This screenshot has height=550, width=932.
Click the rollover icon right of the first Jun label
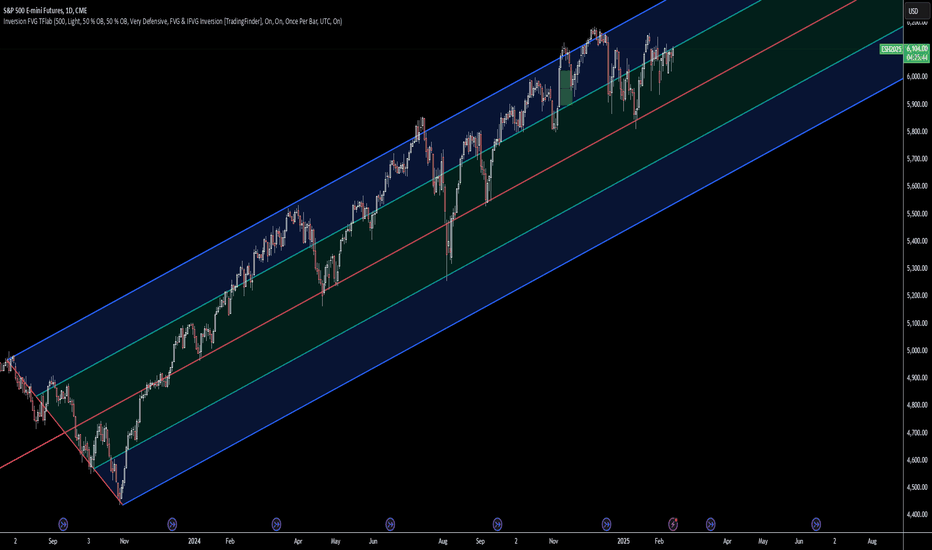pos(390,524)
